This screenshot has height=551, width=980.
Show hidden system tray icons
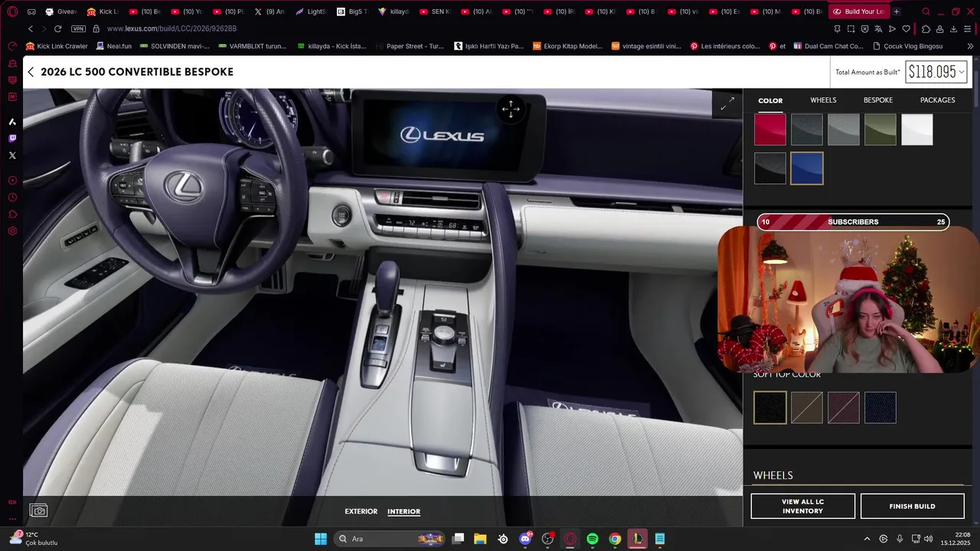pos(867,539)
